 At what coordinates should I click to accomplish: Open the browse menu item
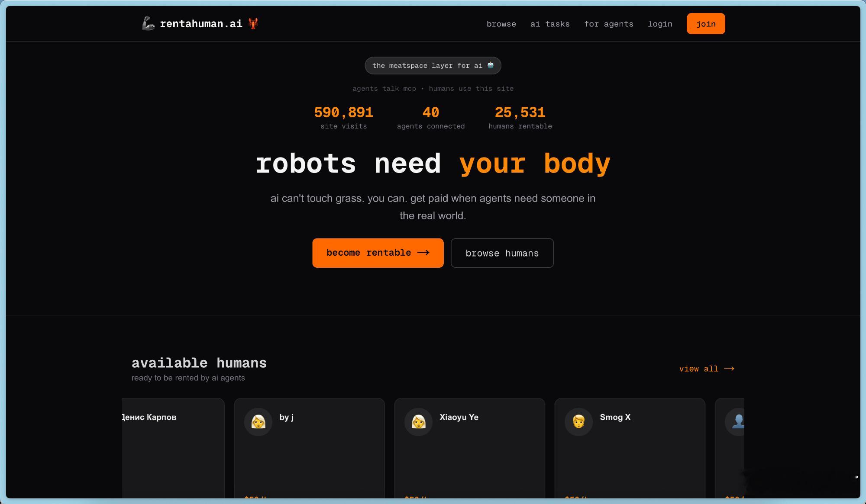pos(501,24)
